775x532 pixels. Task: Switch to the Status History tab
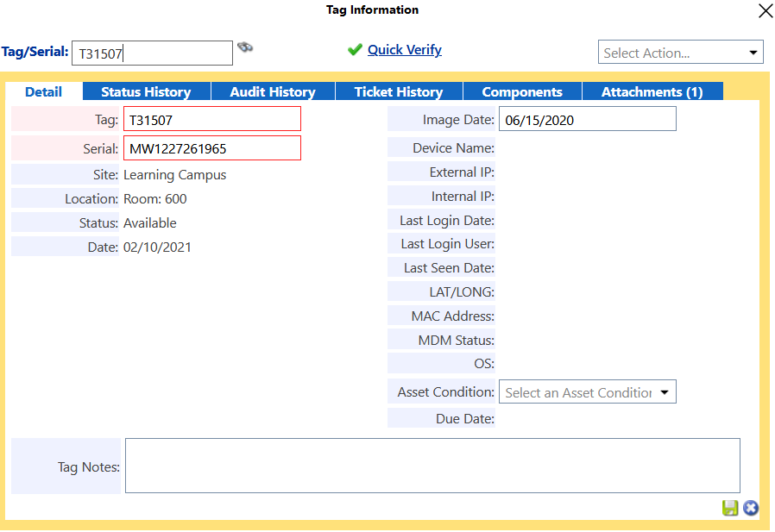(147, 92)
